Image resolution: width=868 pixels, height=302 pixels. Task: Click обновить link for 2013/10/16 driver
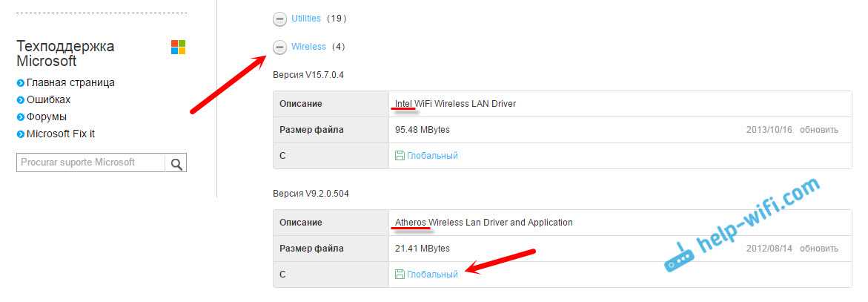pyautogui.click(x=819, y=130)
